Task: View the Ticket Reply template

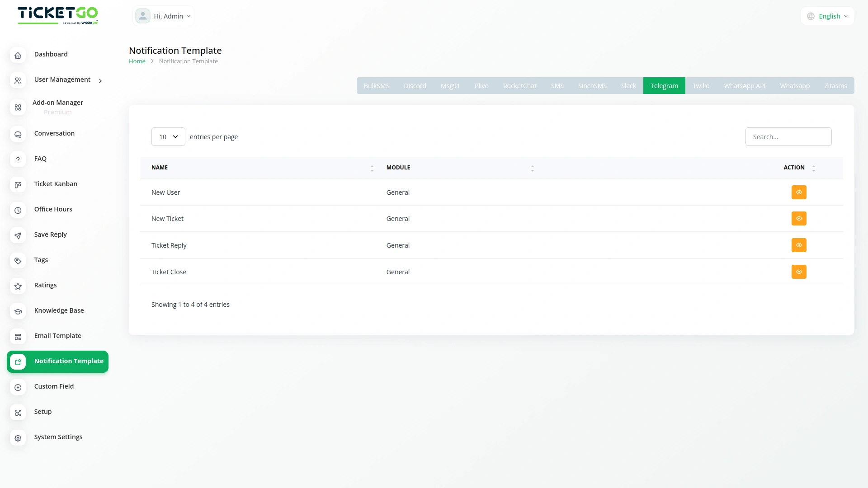Action: (x=798, y=245)
